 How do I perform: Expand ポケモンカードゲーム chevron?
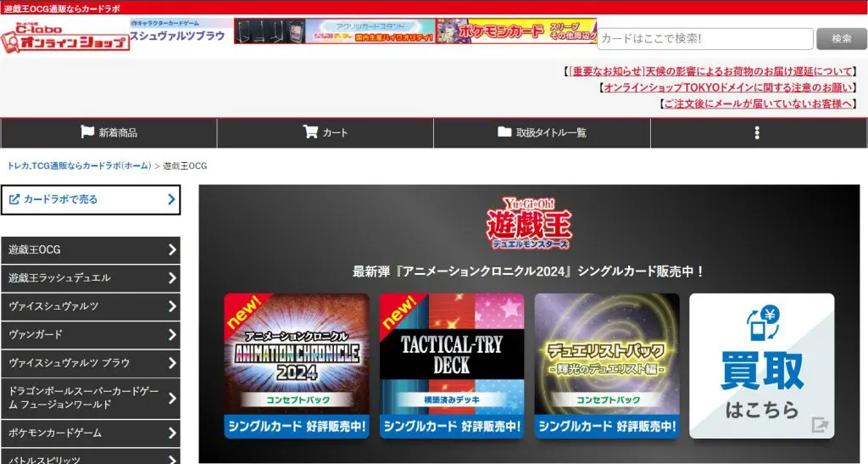[x=172, y=433]
